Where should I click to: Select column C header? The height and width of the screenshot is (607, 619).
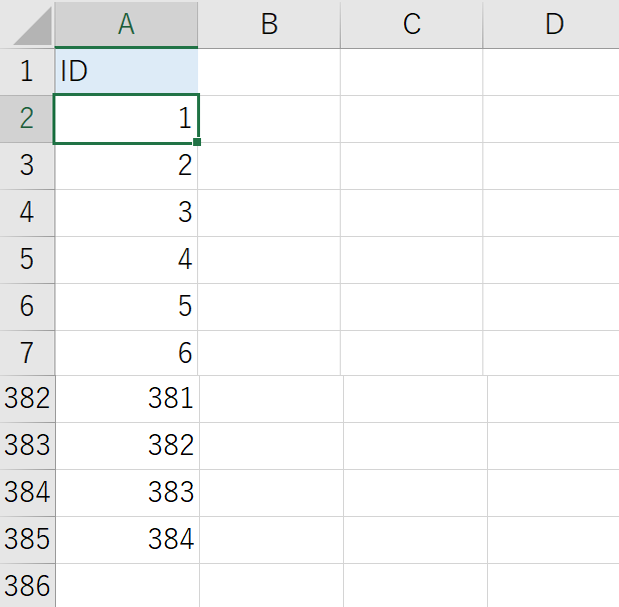point(411,24)
